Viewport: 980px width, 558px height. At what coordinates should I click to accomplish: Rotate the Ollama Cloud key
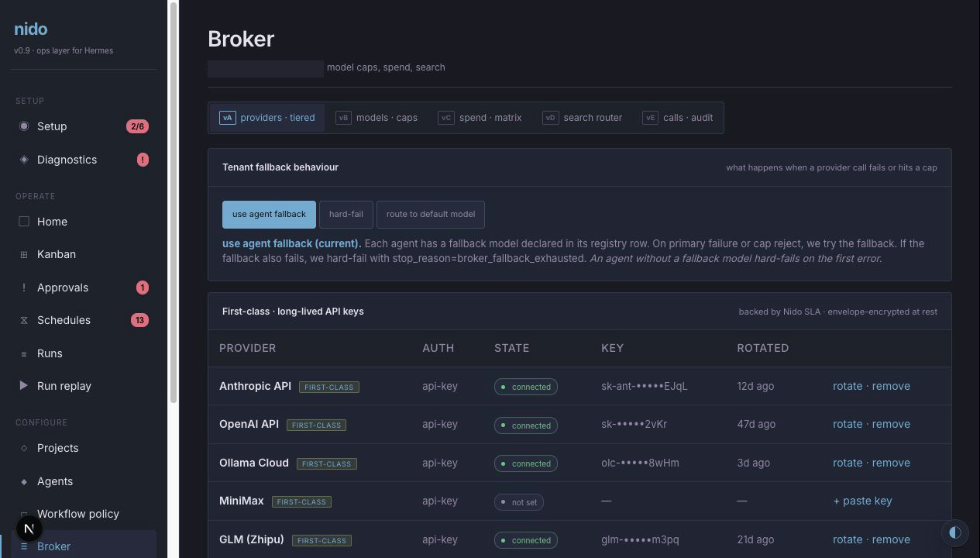(x=848, y=463)
